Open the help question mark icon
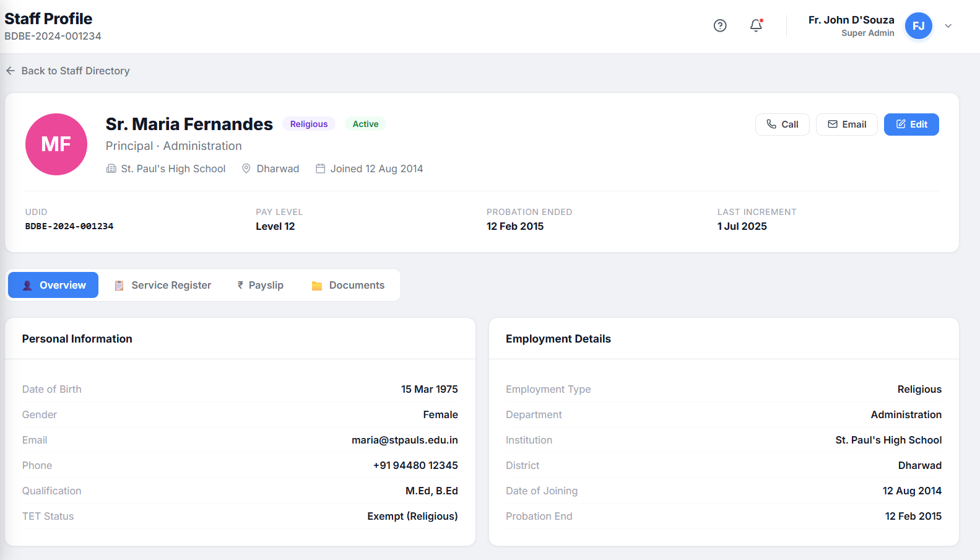Viewport: 980px width, 560px height. [x=720, y=25]
